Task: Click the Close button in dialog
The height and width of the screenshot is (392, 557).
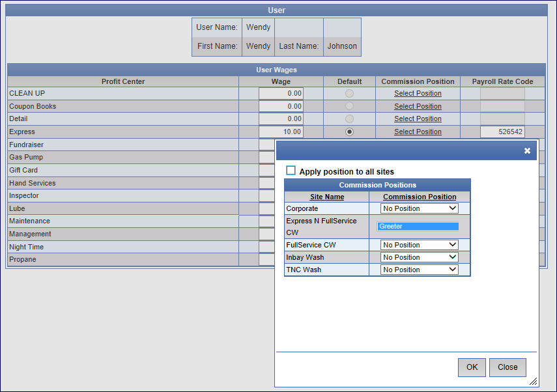Action: pyautogui.click(x=507, y=367)
